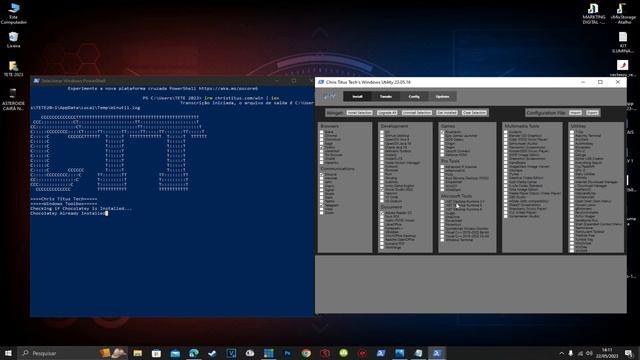Uncheck Adobe Reader DC under Document
Viewport: 640px width, 360px height.
(x=382, y=213)
